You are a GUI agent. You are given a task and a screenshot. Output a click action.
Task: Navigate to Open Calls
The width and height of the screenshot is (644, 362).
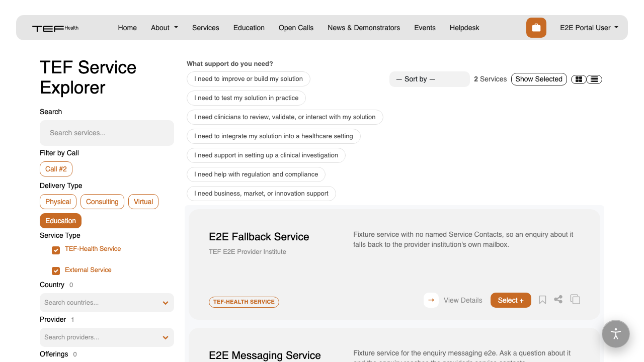(296, 28)
